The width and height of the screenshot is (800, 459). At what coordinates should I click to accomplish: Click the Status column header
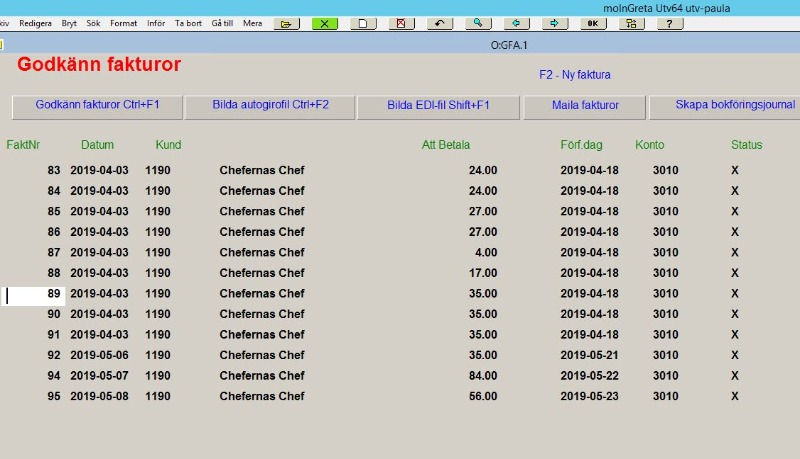[x=746, y=145]
